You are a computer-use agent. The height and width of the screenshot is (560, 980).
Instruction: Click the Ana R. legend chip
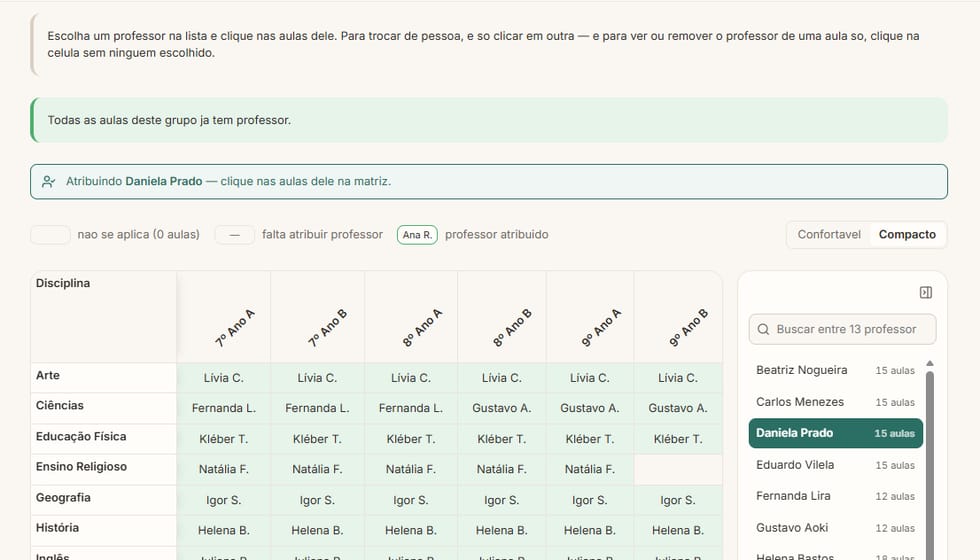click(x=417, y=235)
